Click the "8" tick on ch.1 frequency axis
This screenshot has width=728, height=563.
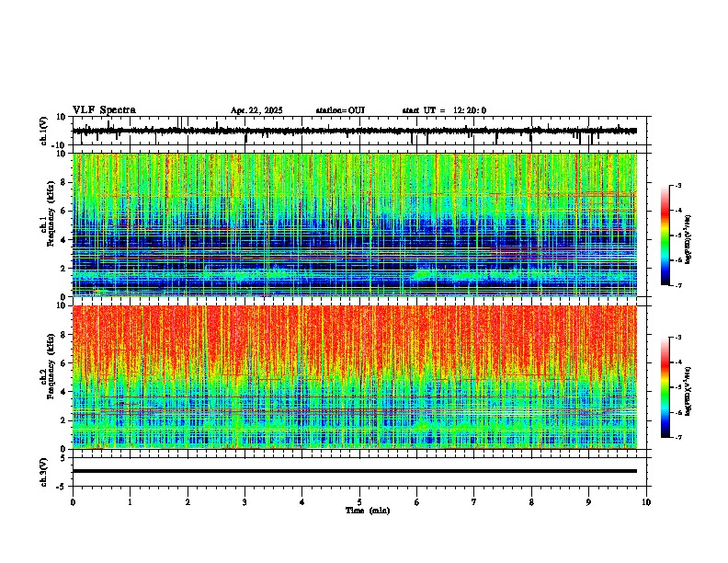(64, 182)
